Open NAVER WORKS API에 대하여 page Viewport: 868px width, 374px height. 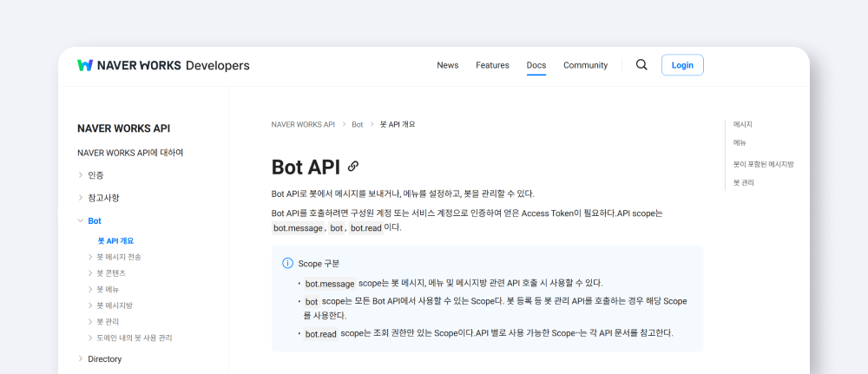click(130, 153)
